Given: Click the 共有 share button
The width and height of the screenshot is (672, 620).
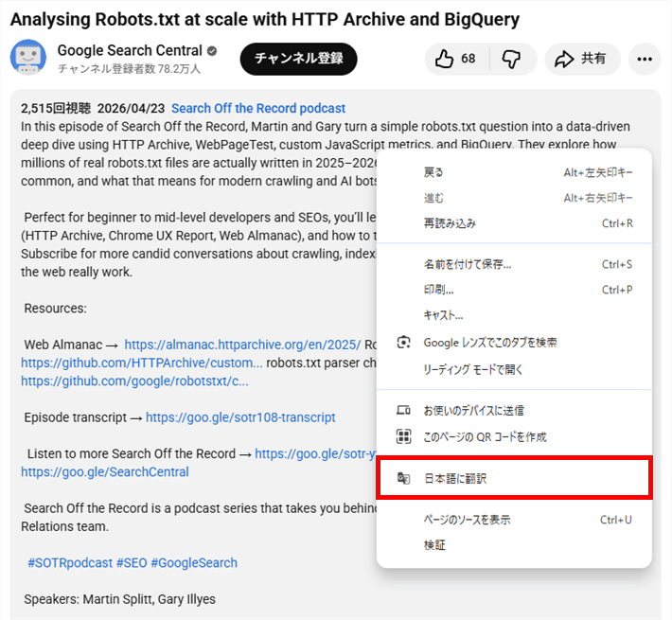Looking at the screenshot, I should coord(582,59).
